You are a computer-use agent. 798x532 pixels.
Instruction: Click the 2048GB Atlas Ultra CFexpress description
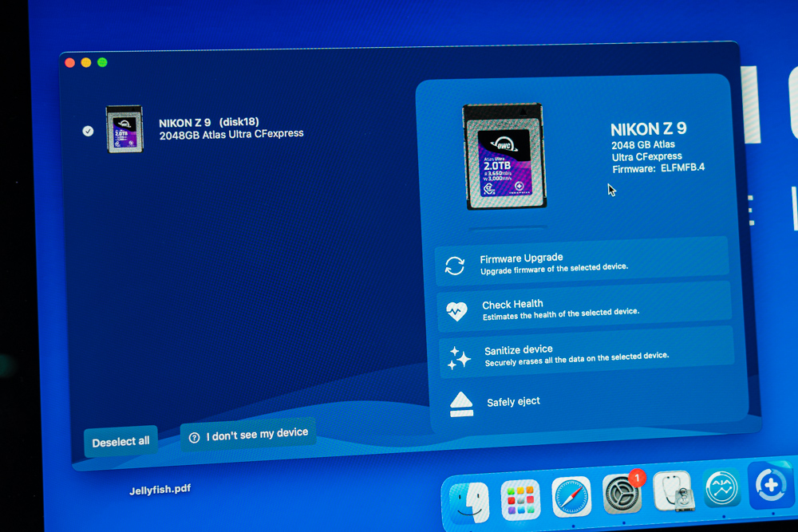click(231, 134)
